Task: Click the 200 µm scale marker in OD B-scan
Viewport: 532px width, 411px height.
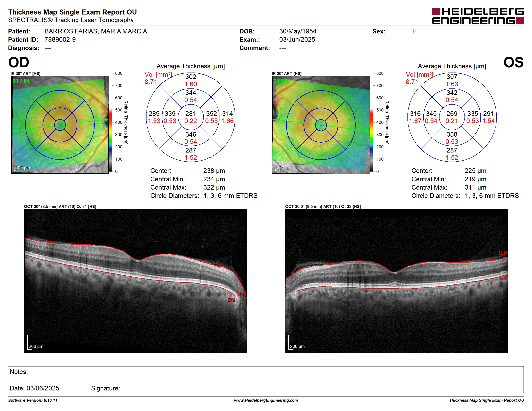Action: point(35,343)
